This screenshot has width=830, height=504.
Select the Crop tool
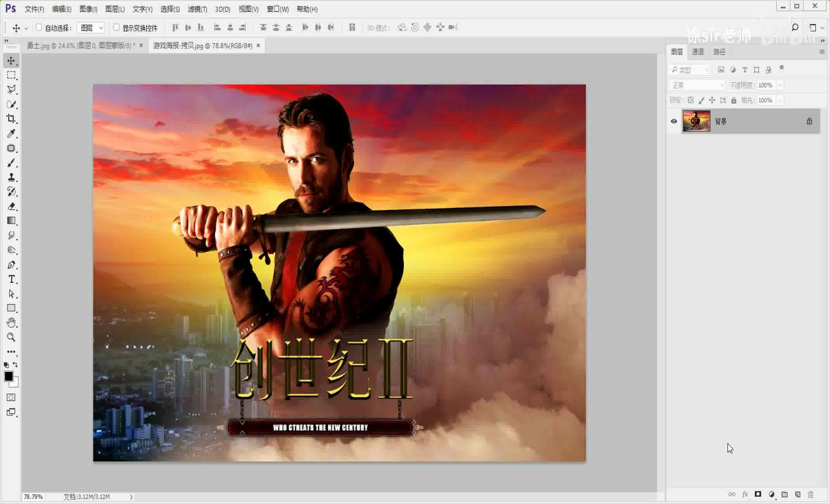tap(11, 119)
